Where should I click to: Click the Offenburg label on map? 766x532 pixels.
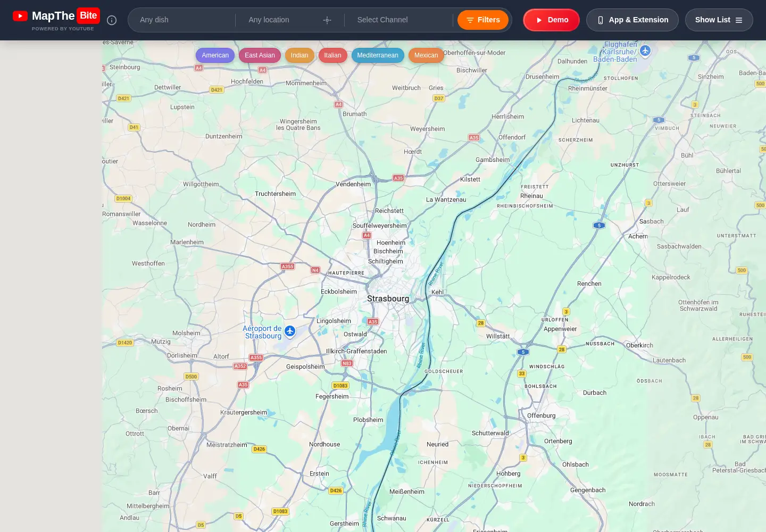[542, 416]
